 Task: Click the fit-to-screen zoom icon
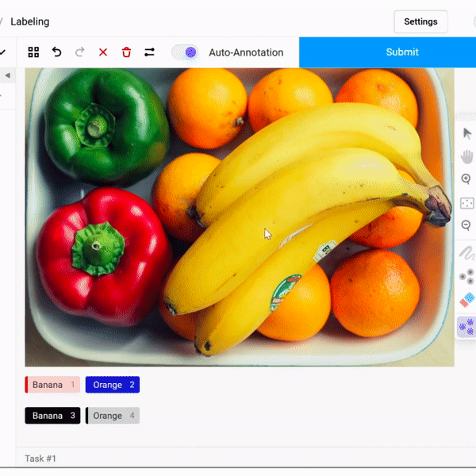467,203
